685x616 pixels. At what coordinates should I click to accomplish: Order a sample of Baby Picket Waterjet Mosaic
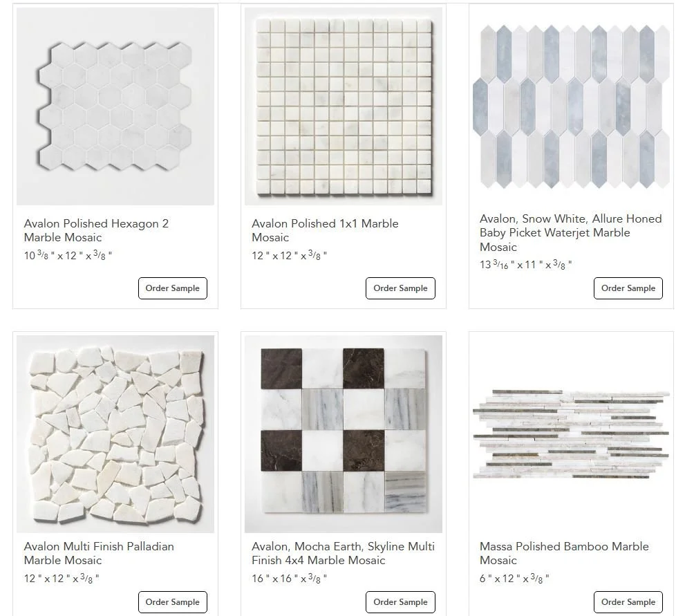click(628, 288)
